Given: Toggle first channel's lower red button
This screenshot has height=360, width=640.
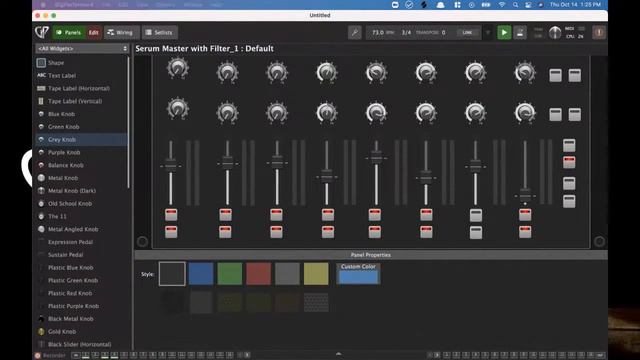Looking at the screenshot, I should tap(171, 232).
